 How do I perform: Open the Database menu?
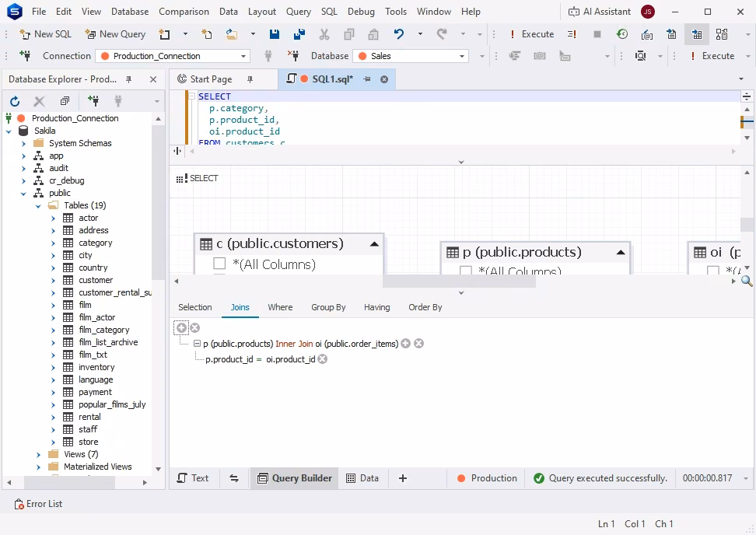(130, 12)
